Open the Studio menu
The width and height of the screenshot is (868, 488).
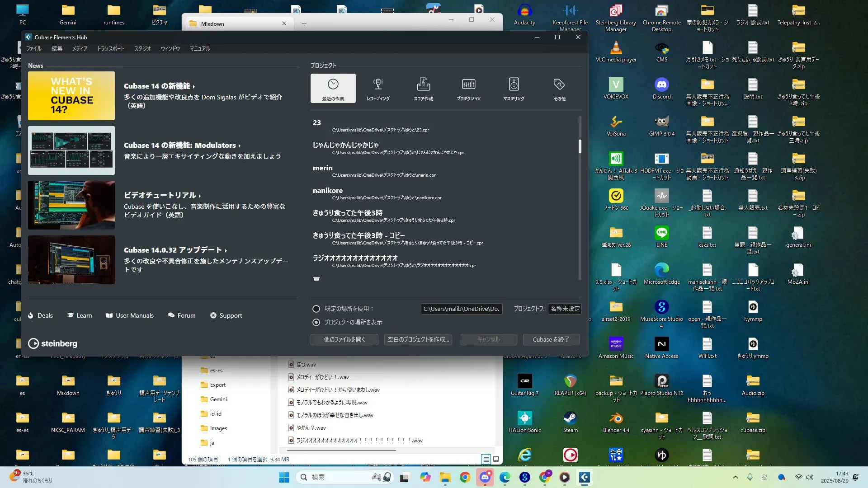(142, 48)
